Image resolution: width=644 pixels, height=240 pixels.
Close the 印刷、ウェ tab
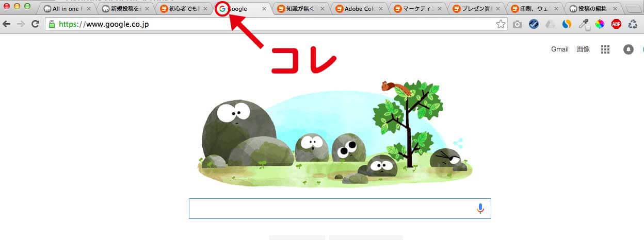pos(556,9)
